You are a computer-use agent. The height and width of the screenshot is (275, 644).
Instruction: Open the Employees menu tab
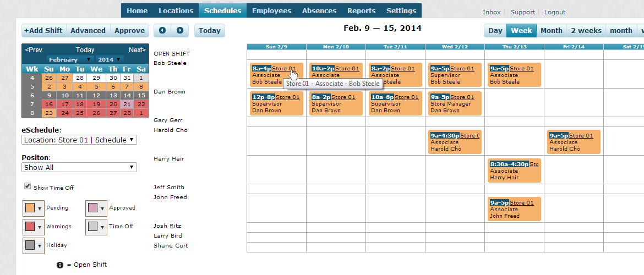(x=271, y=10)
